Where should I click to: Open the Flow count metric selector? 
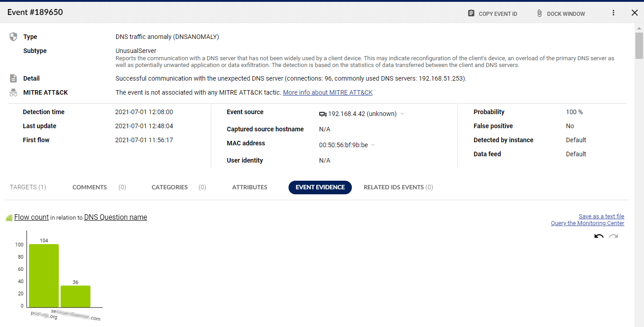pyautogui.click(x=31, y=217)
